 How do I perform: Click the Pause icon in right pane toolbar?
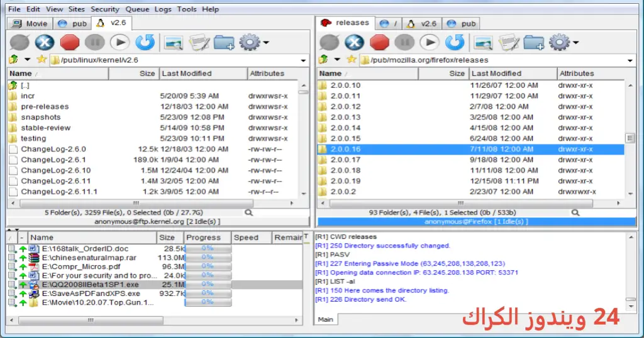click(404, 42)
